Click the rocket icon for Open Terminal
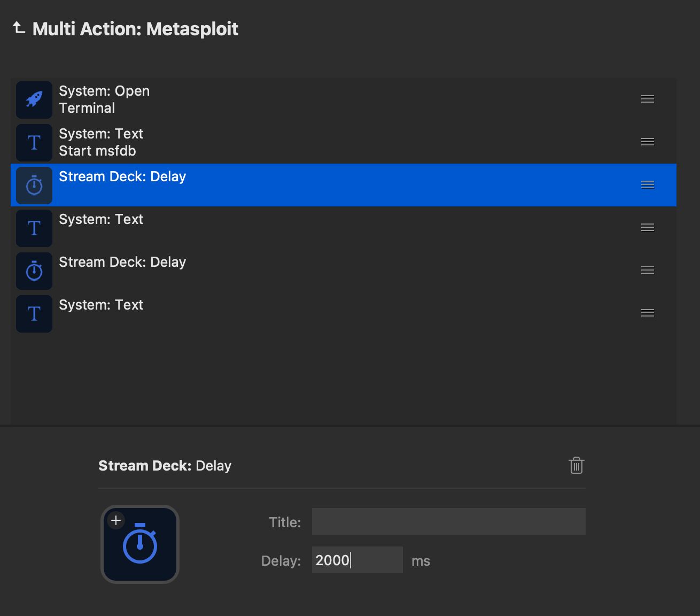Screen dimensions: 700x616 34,99
